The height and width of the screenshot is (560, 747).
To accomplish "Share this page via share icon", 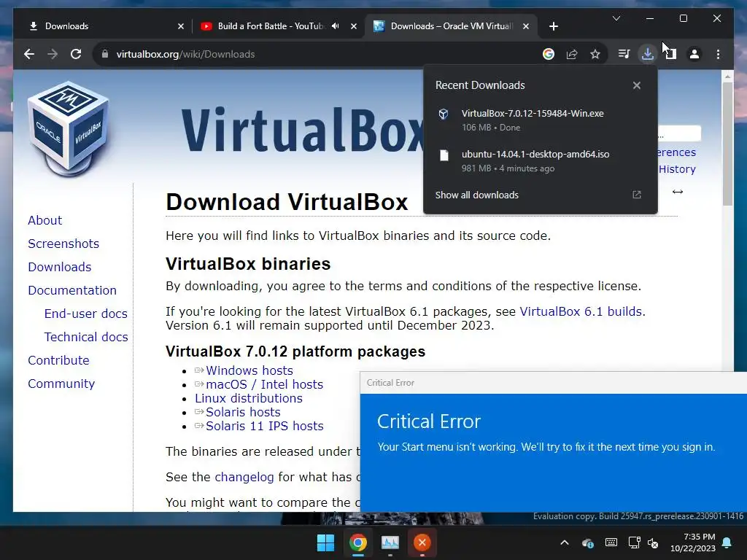I will 572,54.
